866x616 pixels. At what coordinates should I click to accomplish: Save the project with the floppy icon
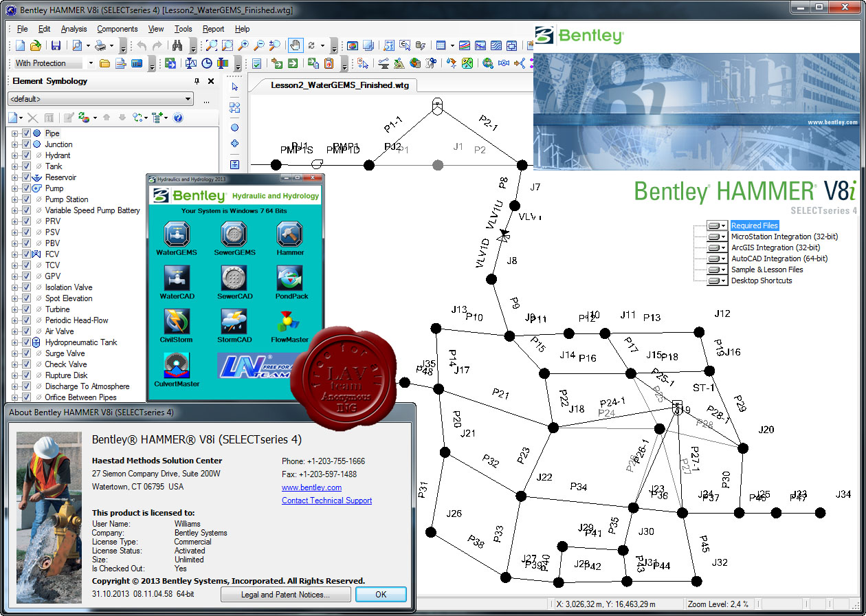[x=56, y=46]
